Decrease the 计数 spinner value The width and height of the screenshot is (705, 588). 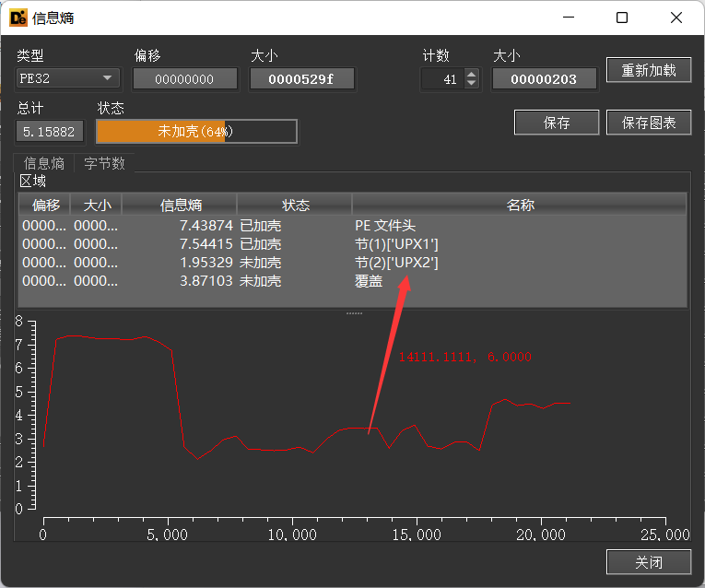[x=471, y=84]
